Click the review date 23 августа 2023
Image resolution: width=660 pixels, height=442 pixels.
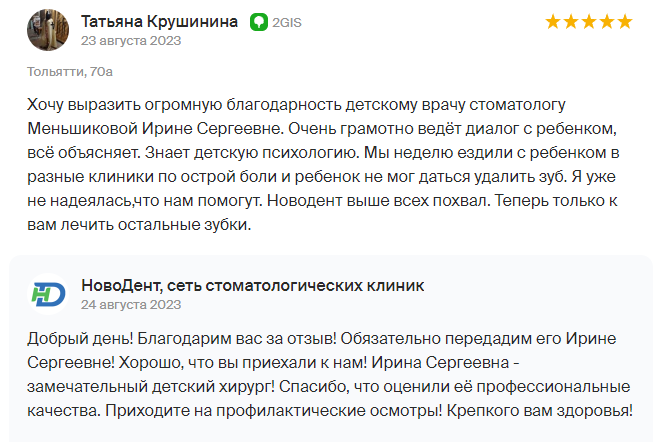[131, 41]
